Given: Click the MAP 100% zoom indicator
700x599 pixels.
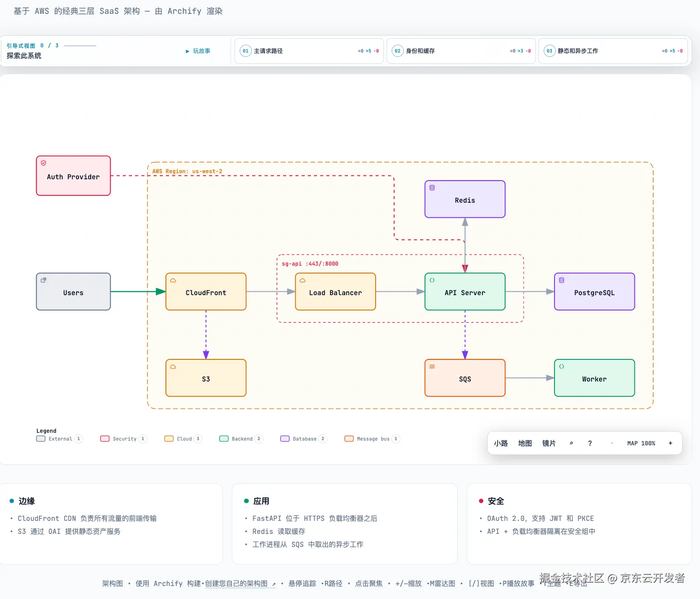Looking at the screenshot, I should (x=641, y=443).
